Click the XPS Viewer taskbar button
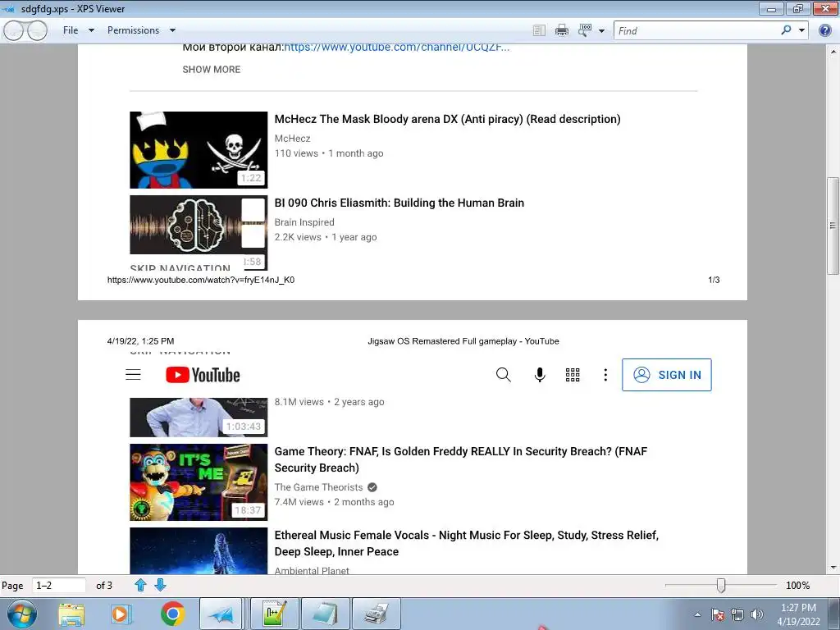This screenshot has height=630, width=840. tap(221, 614)
